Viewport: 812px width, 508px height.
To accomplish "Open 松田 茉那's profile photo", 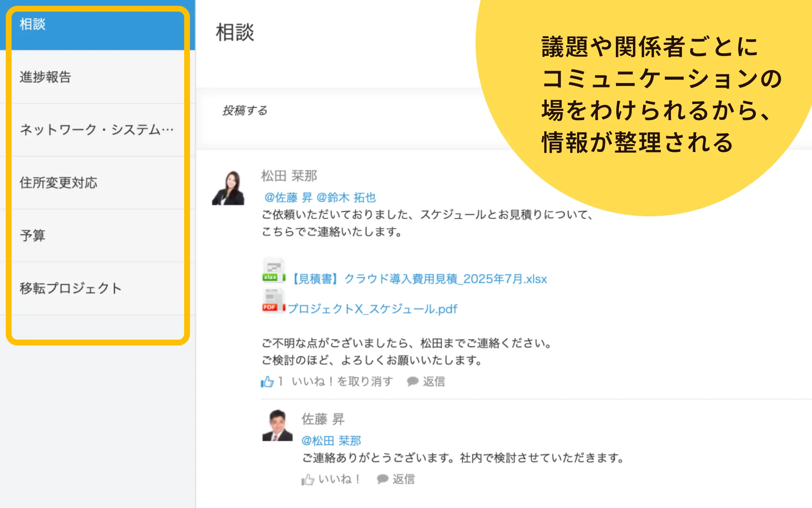I will click(x=228, y=188).
